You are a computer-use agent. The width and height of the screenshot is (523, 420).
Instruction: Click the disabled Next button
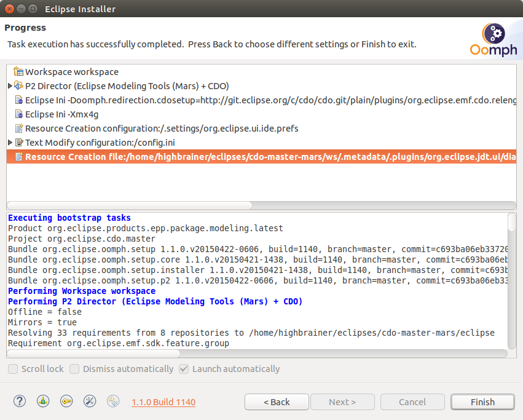coord(342,402)
